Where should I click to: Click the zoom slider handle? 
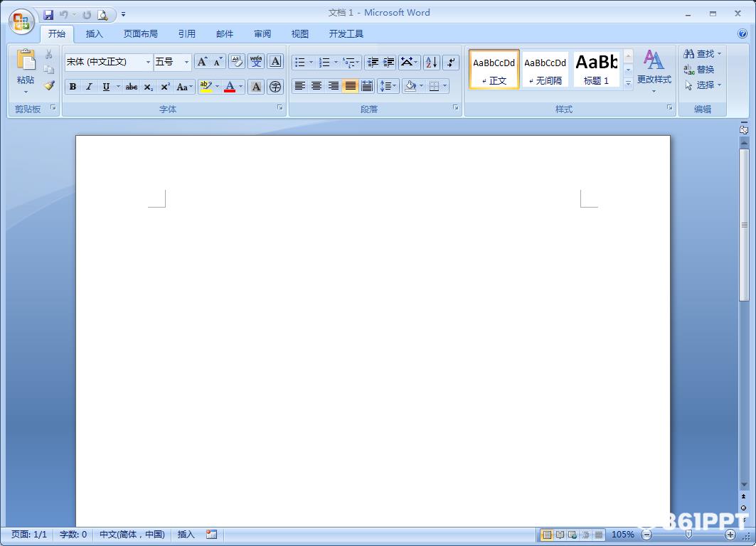coord(688,535)
